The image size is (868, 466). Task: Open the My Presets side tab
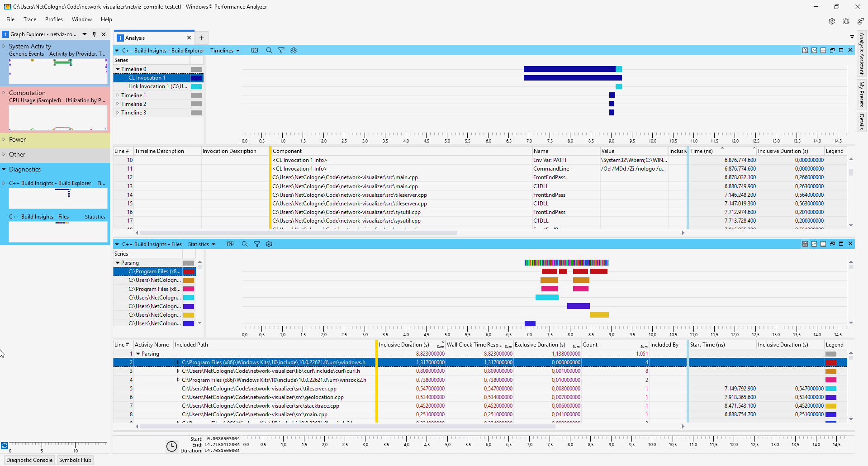[x=862, y=94]
